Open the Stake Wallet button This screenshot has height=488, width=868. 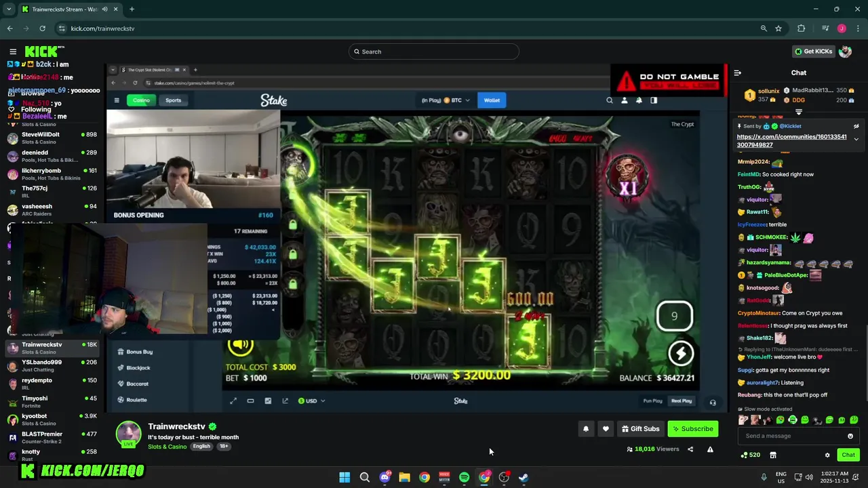tap(492, 100)
